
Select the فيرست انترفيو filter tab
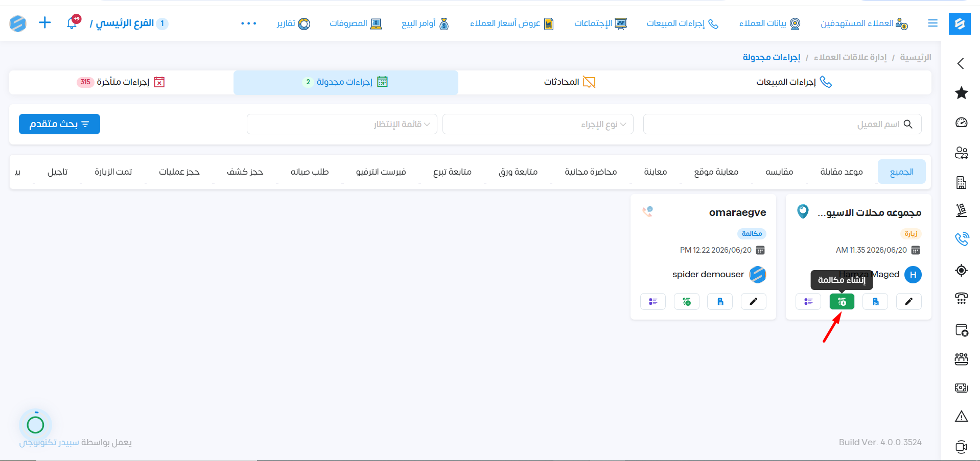click(381, 172)
